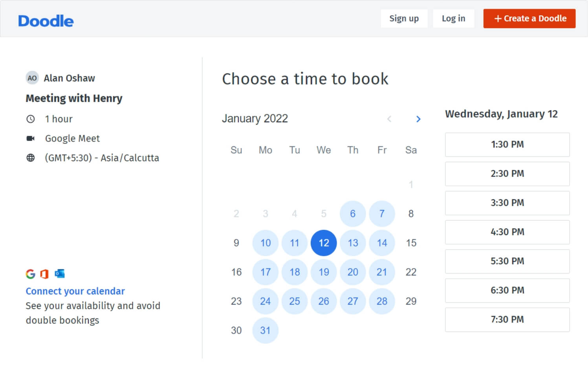Screen dimensions: 588x375
Task: Book the 7:30 PM time slot
Action: pyautogui.click(x=507, y=320)
